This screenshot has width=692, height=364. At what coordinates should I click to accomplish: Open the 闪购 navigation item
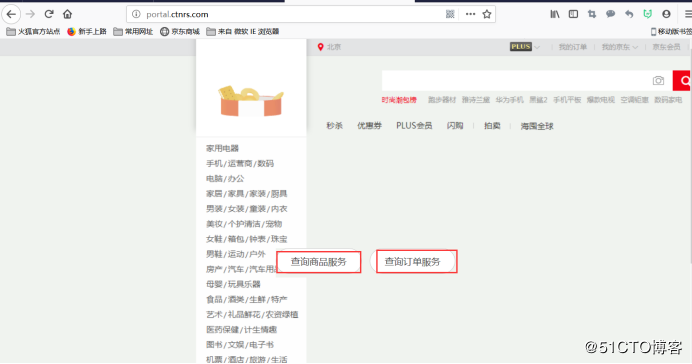[455, 126]
